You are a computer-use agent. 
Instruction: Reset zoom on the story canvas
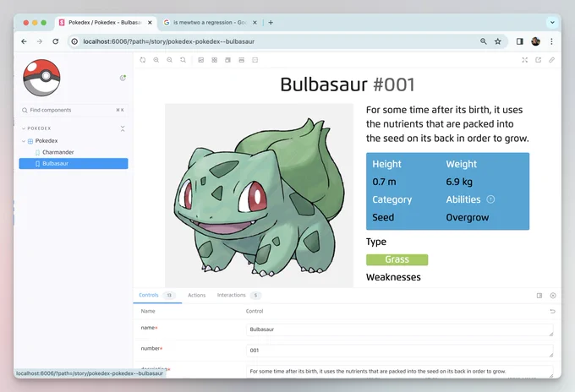coord(183,60)
